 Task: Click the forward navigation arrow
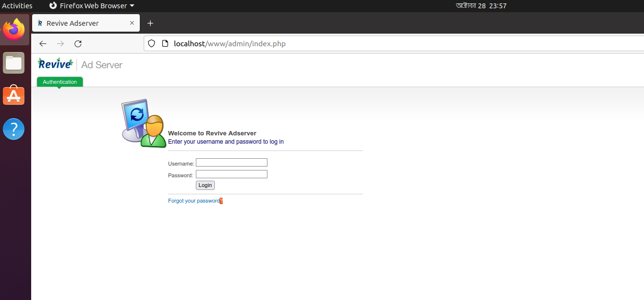[x=60, y=43]
